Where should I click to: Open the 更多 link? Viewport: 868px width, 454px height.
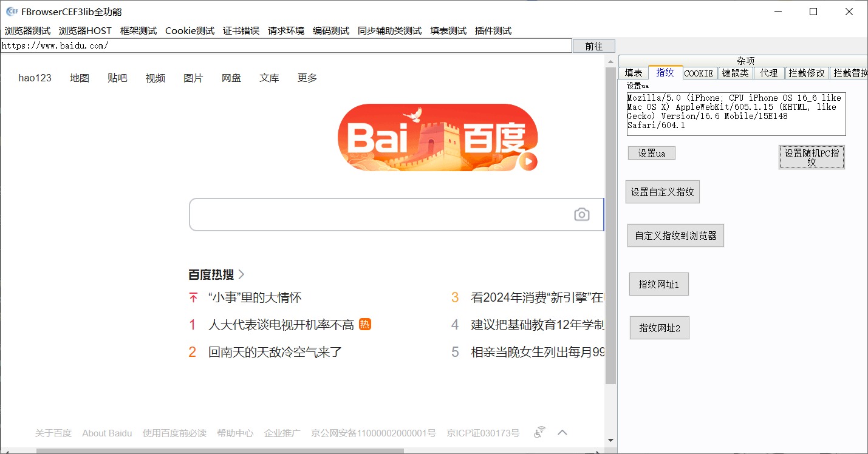point(307,78)
